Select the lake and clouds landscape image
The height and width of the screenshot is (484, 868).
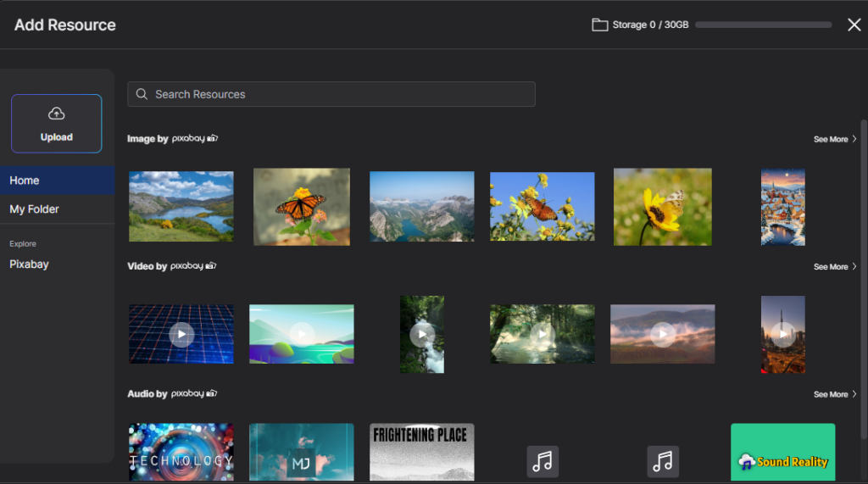(x=181, y=207)
